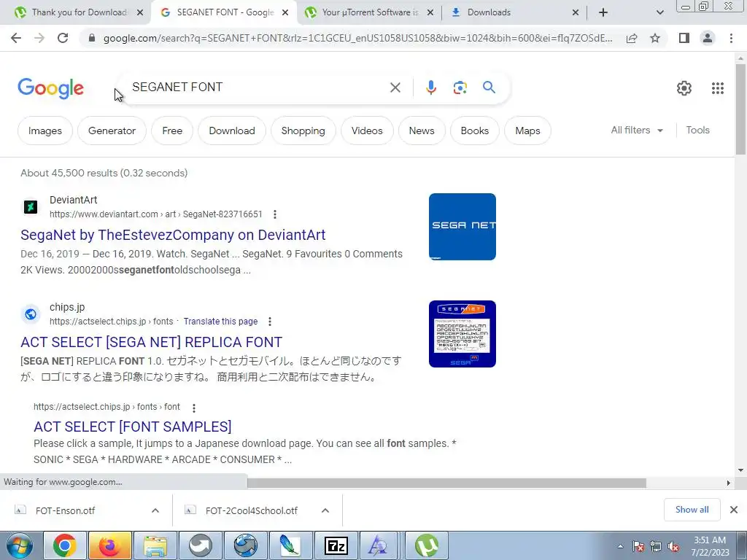Close the downloads bar

coord(734,510)
